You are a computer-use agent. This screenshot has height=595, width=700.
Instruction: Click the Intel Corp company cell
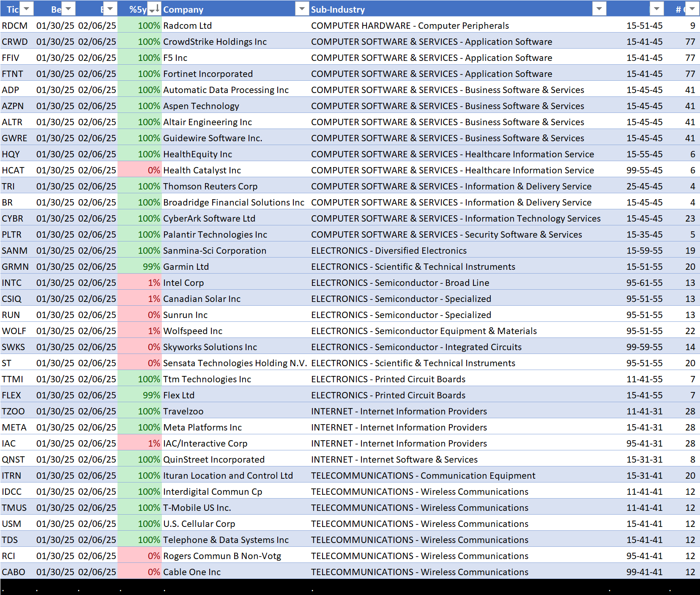[x=235, y=282]
